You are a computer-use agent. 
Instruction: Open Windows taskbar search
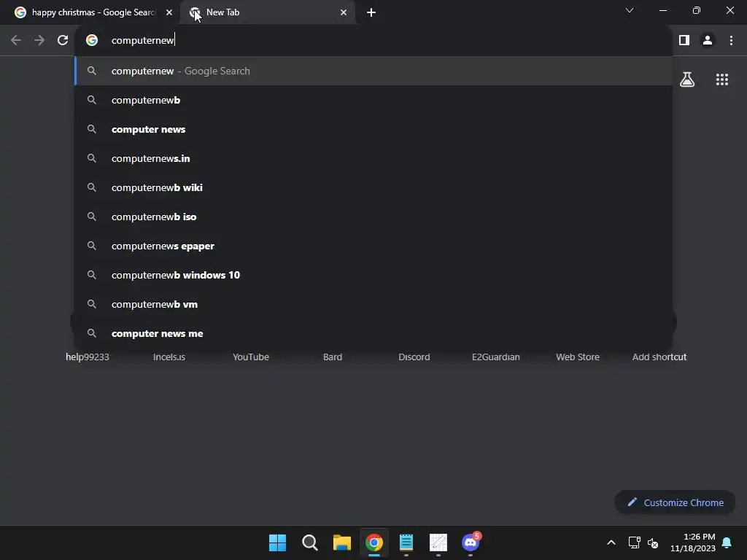pos(309,542)
